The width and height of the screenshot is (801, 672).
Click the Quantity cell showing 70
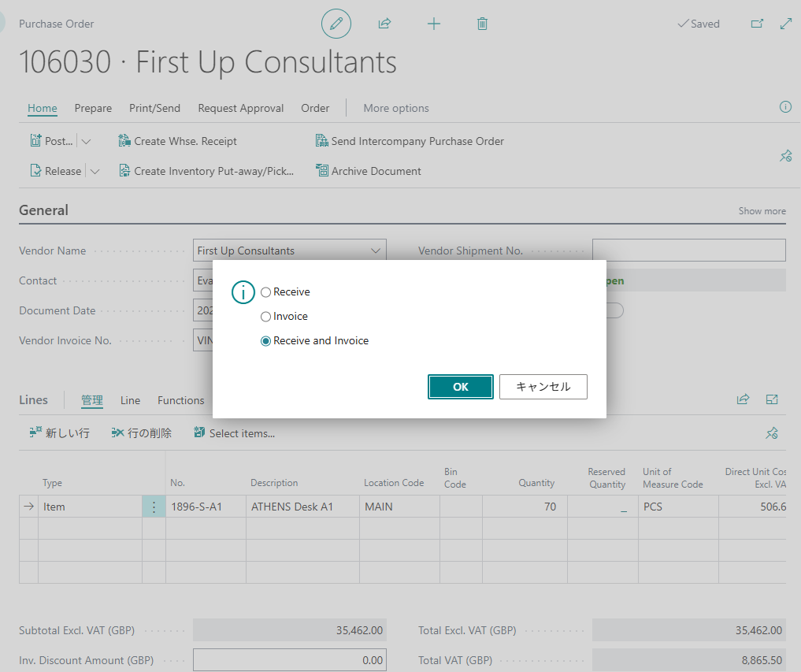coord(525,507)
